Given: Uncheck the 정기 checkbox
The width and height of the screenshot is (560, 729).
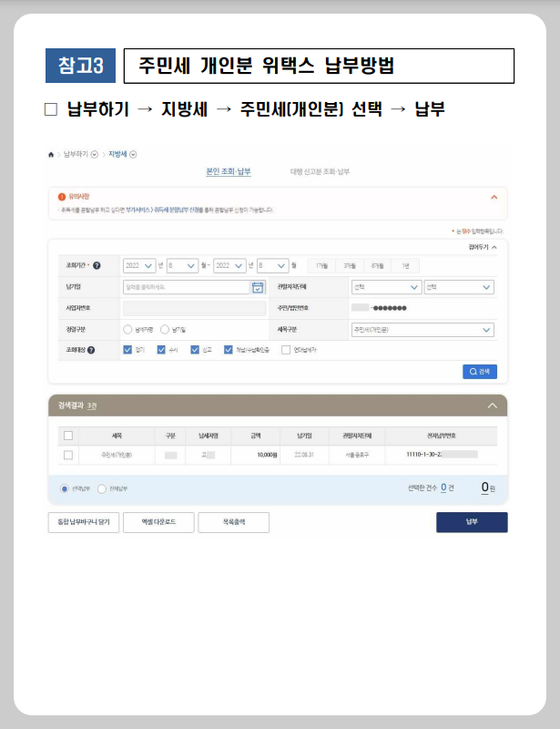Looking at the screenshot, I should (127, 350).
